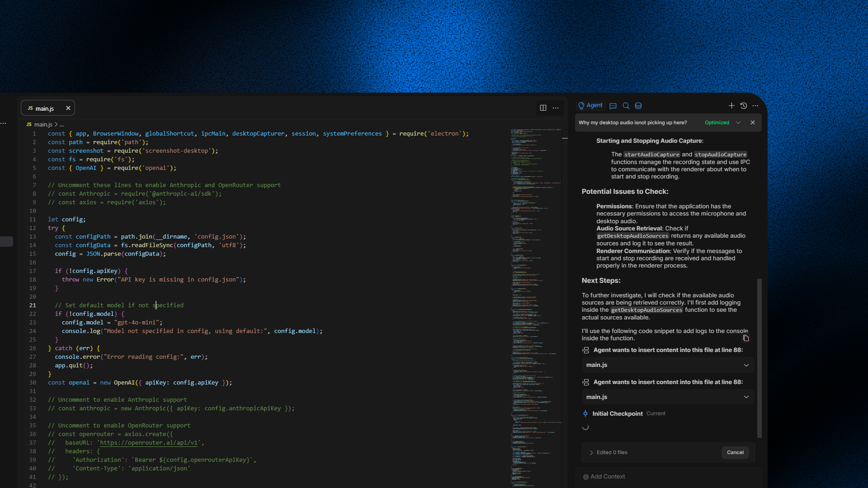The width and height of the screenshot is (868, 488).
Task: Open the database icon in agent panel
Action: point(638,106)
